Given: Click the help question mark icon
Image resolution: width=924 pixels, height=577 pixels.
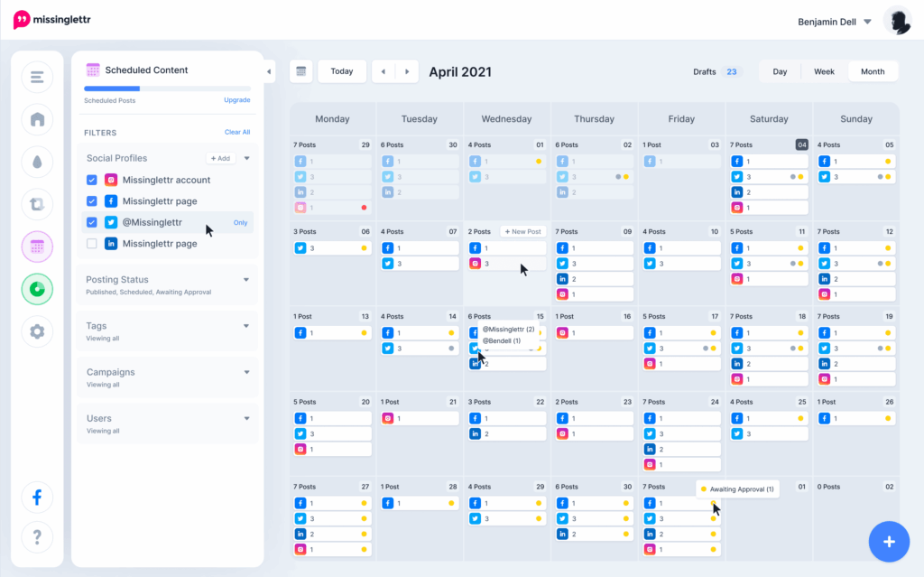Looking at the screenshot, I should click(37, 537).
